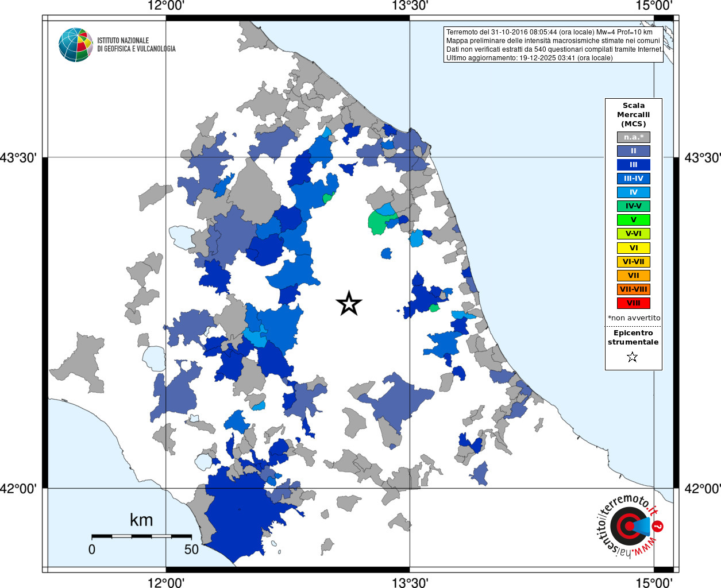The image size is (721, 588).
Task: Select the n.a.* gray legend swatch
Action: [x=634, y=137]
